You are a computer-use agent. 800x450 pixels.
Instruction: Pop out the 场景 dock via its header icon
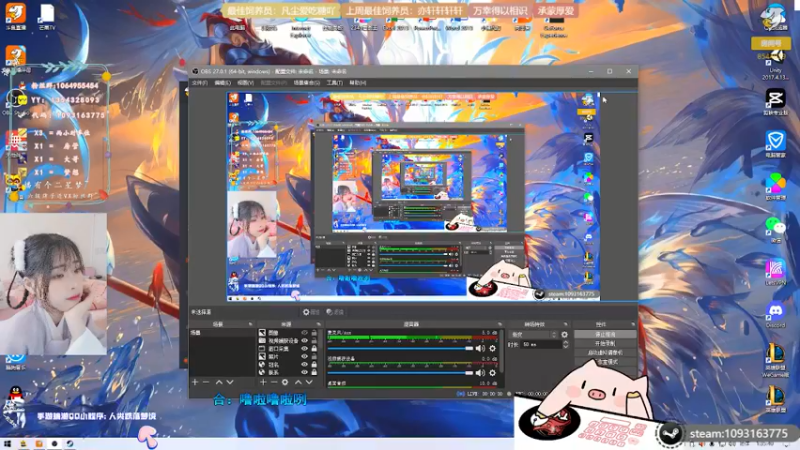pyautogui.click(x=250, y=324)
